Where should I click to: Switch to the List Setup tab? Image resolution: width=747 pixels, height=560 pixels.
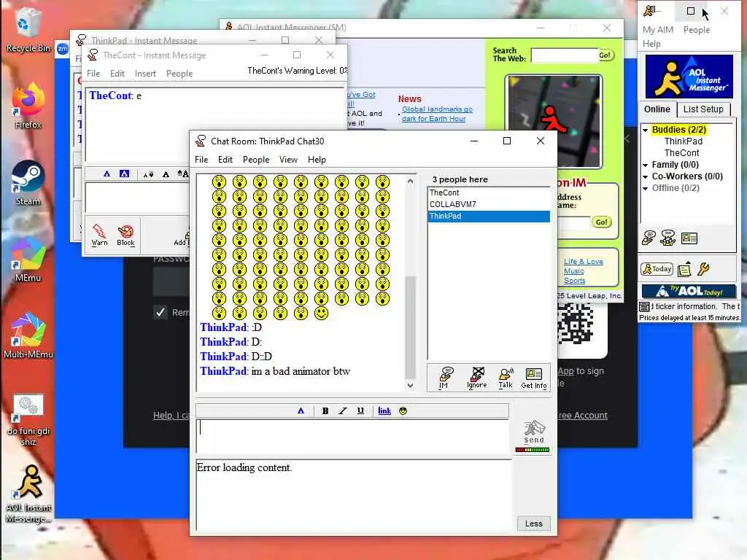(703, 109)
